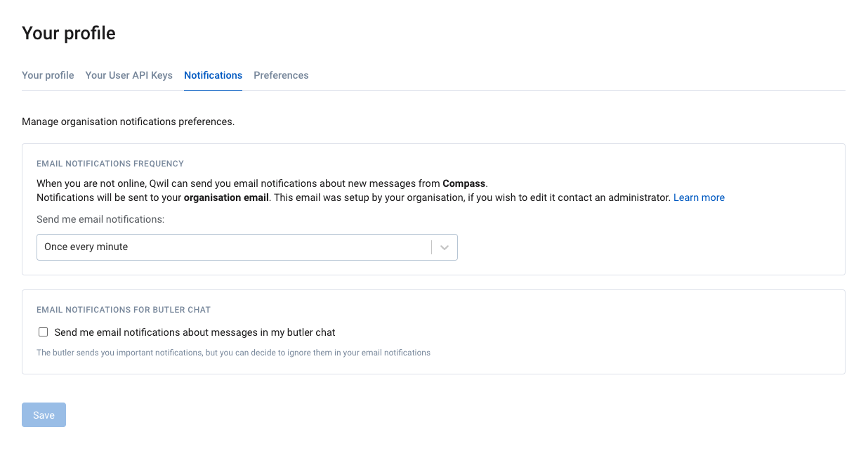868x451 pixels.
Task: Click 'Manage organisation notifications preferences' description text
Action: point(128,122)
